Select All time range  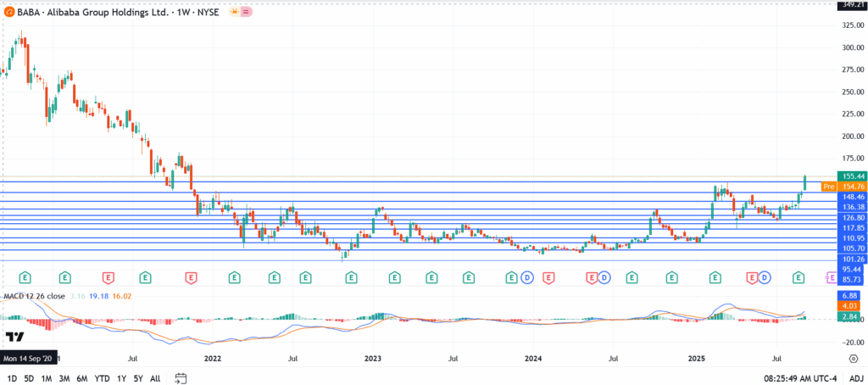point(155,379)
